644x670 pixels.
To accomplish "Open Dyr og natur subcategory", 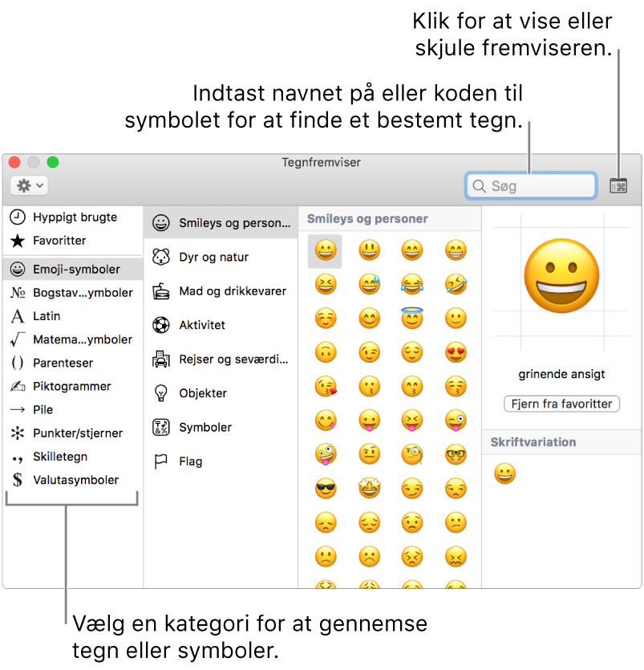I will click(x=221, y=258).
